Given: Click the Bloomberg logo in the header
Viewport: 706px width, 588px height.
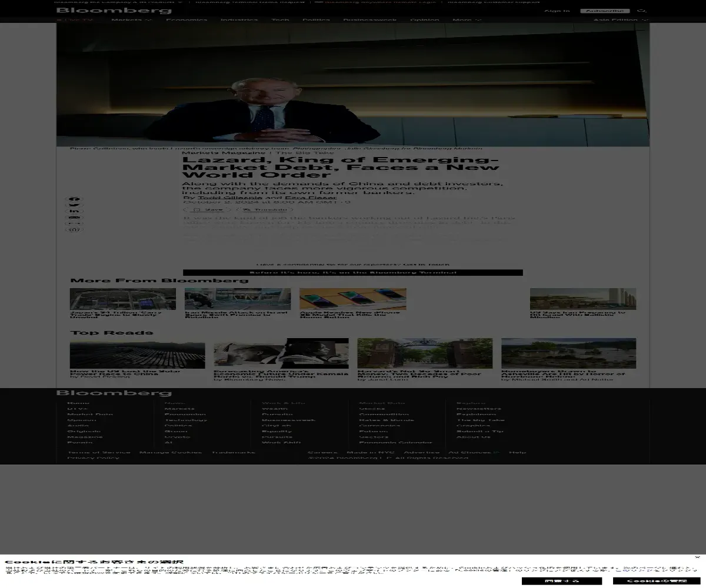Looking at the screenshot, I should click(114, 11).
